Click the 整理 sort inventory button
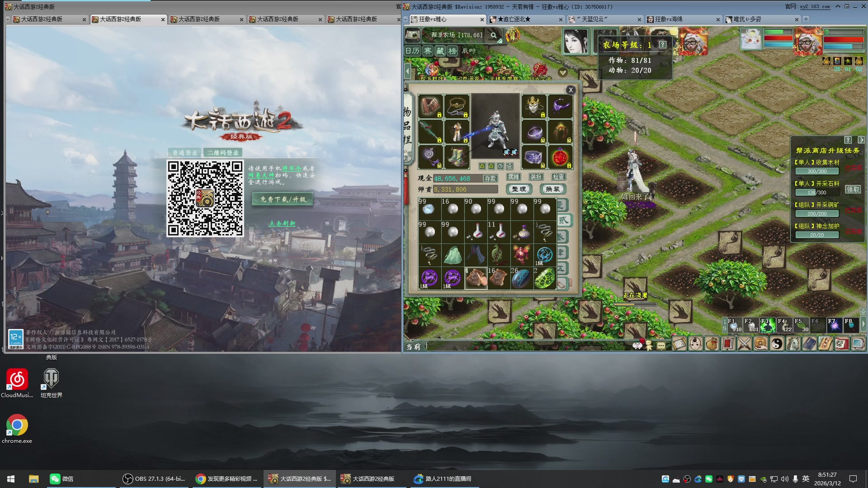The width and height of the screenshot is (868, 488). (519, 189)
